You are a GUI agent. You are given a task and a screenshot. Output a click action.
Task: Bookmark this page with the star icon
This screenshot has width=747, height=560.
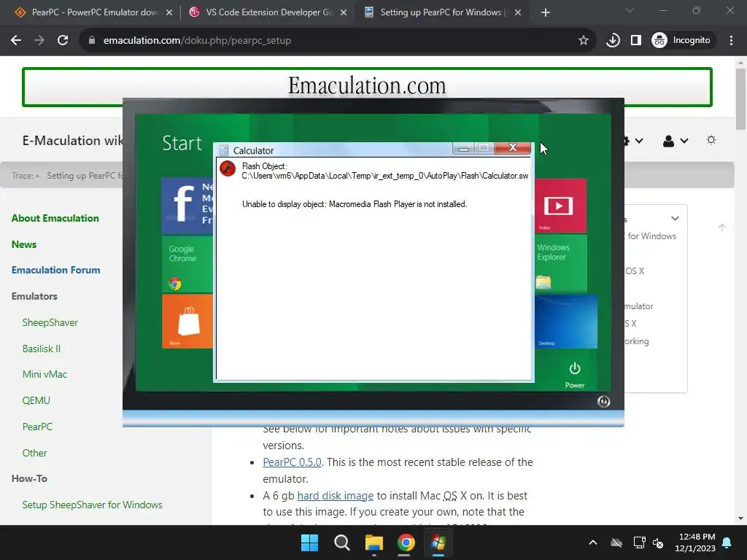point(583,41)
